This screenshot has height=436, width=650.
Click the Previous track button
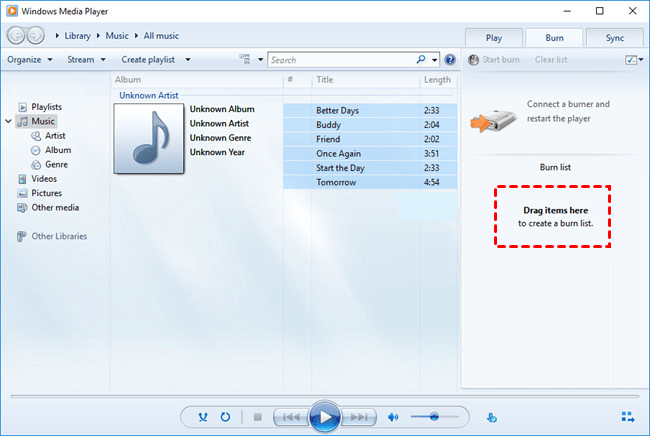tap(291, 417)
